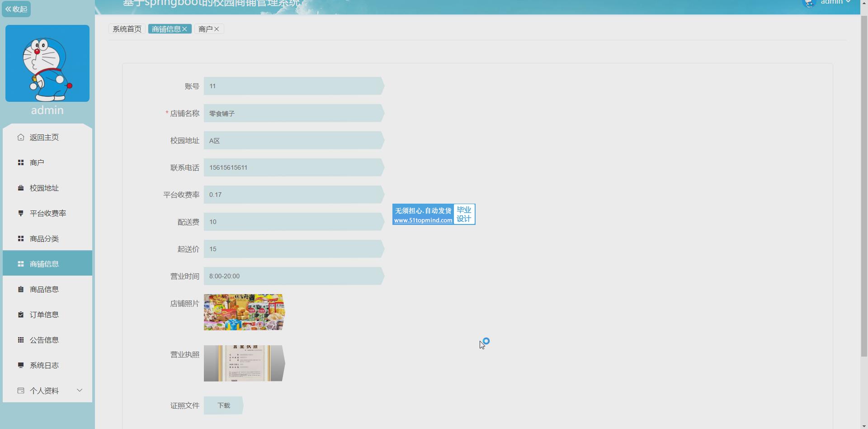Click the grid icon beside 商品分类
This screenshot has width=868, height=429.
pos(21,238)
